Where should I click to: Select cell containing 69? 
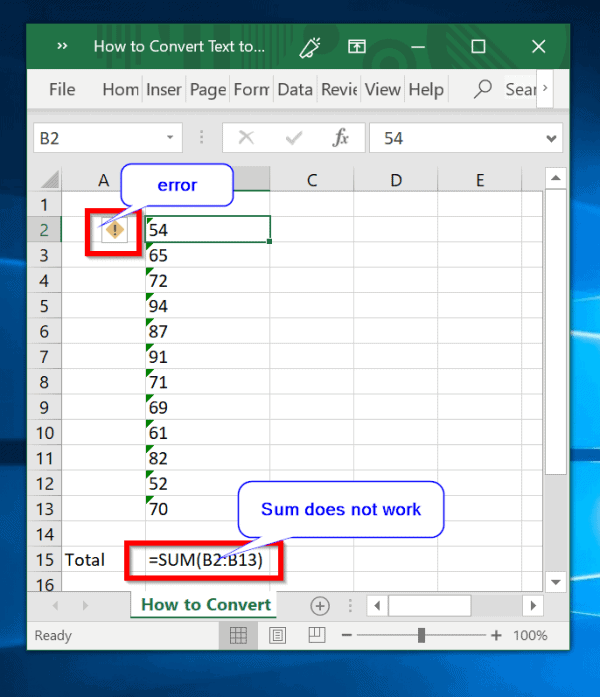pyautogui.click(x=208, y=407)
